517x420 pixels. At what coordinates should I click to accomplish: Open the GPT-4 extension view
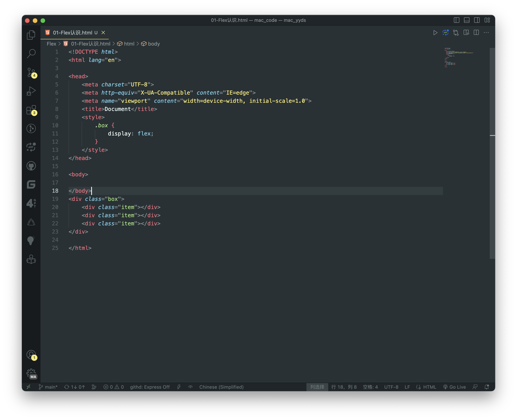click(x=31, y=203)
